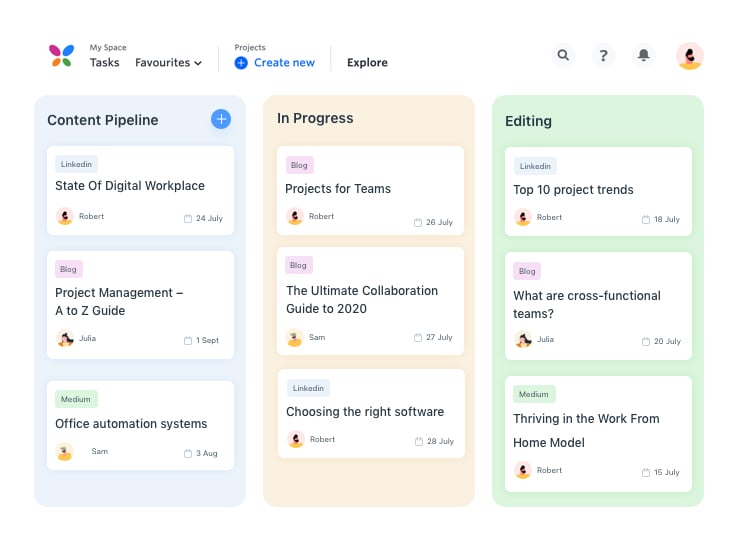743x547 pixels.
Task: Open Top 10 project trends card
Action: (598, 191)
